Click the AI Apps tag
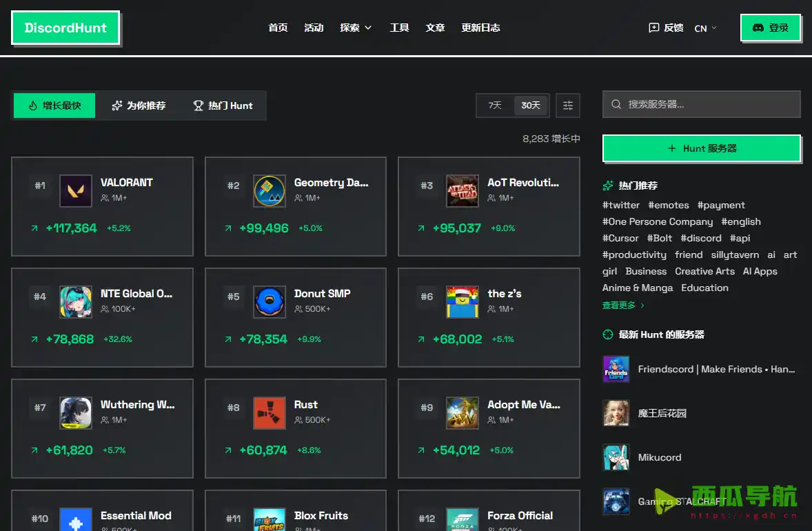Image resolution: width=812 pixels, height=531 pixels. pyautogui.click(x=760, y=272)
